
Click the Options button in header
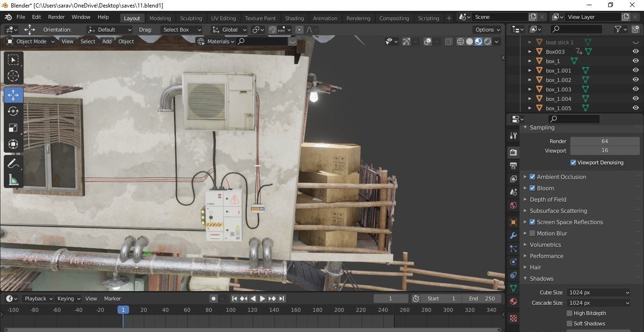(x=487, y=30)
